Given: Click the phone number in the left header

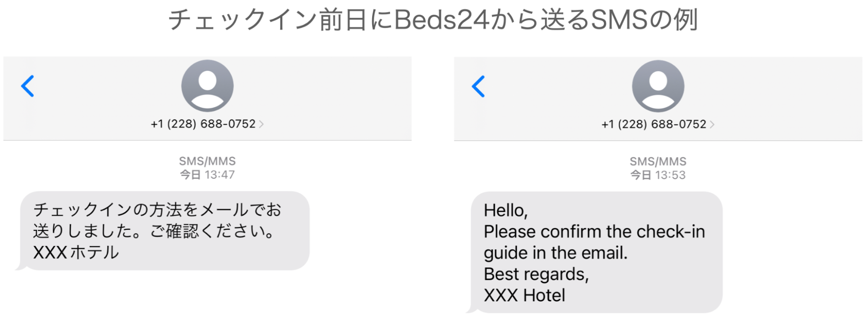Looking at the screenshot, I should tap(203, 124).
